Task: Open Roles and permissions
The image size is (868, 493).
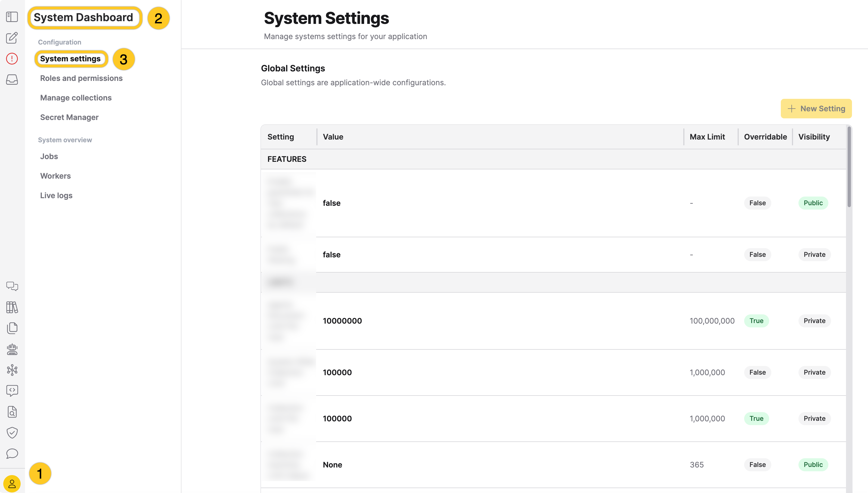Action: tap(81, 78)
